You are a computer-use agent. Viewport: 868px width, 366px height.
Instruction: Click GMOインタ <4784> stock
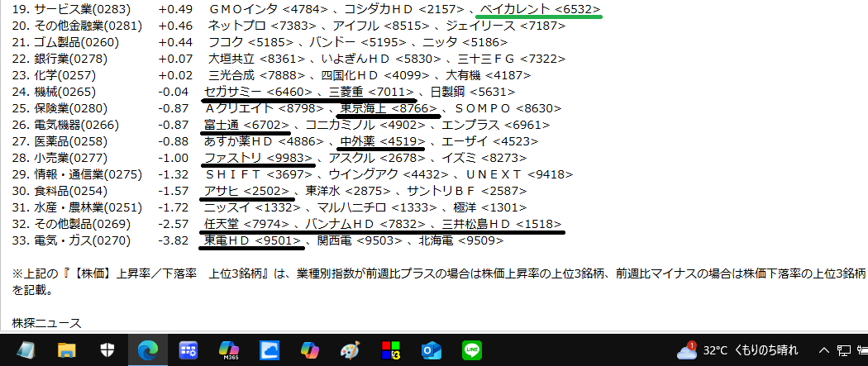(x=269, y=9)
